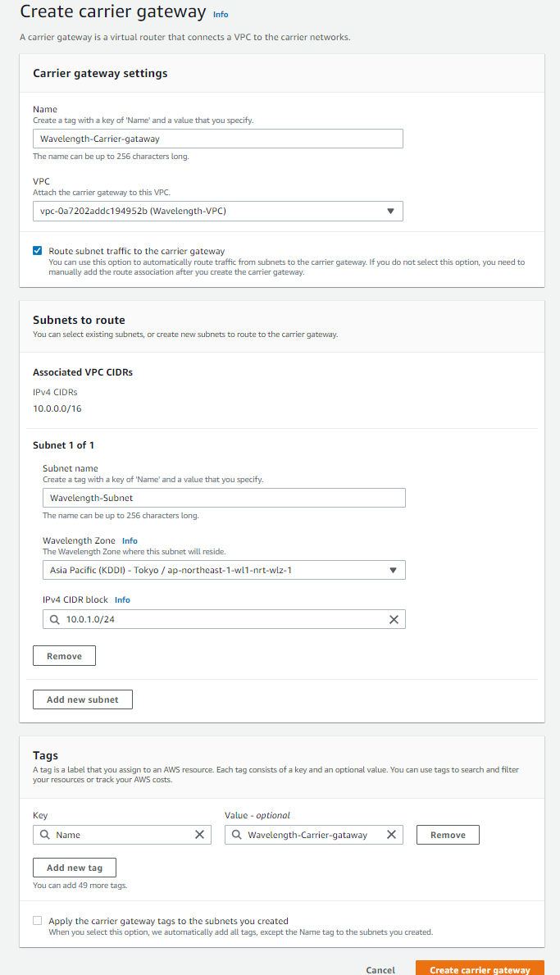Click search icon in tag Value field
The image size is (560, 975).
[237, 835]
